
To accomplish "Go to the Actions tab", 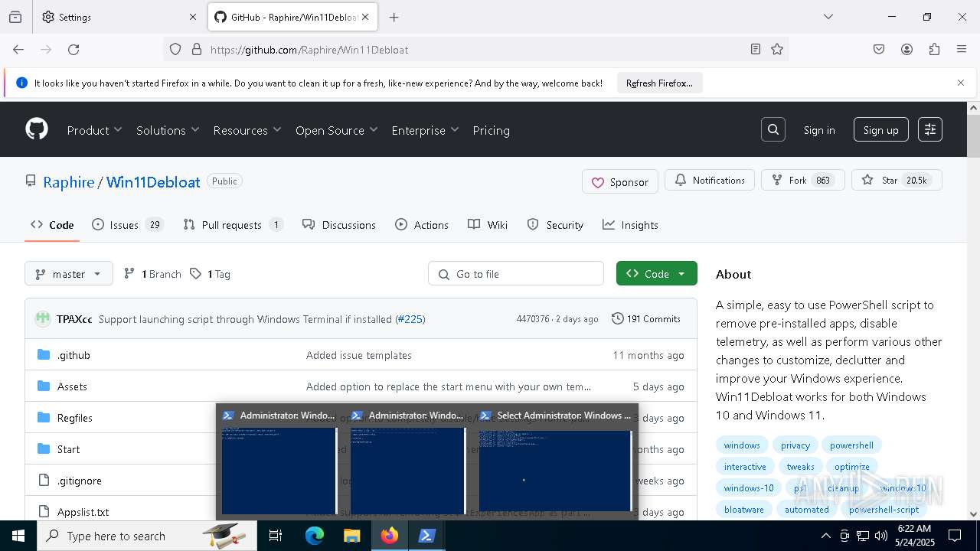I will click(422, 225).
